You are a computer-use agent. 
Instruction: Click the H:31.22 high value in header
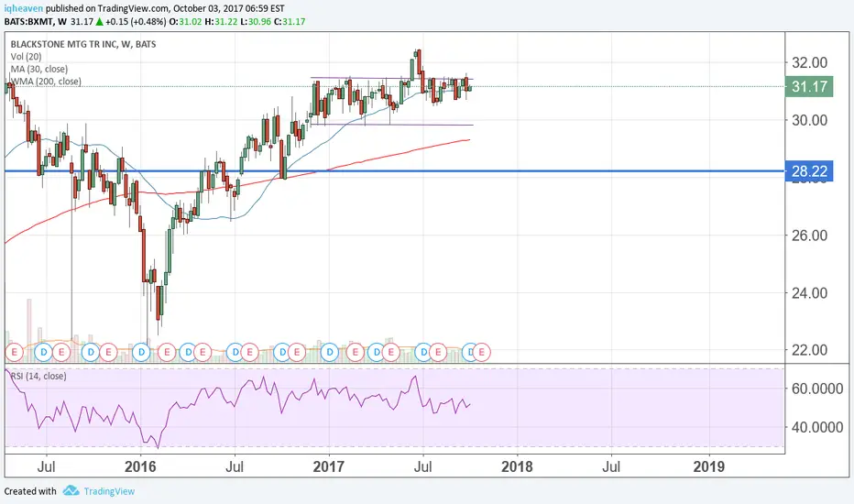(222, 22)
